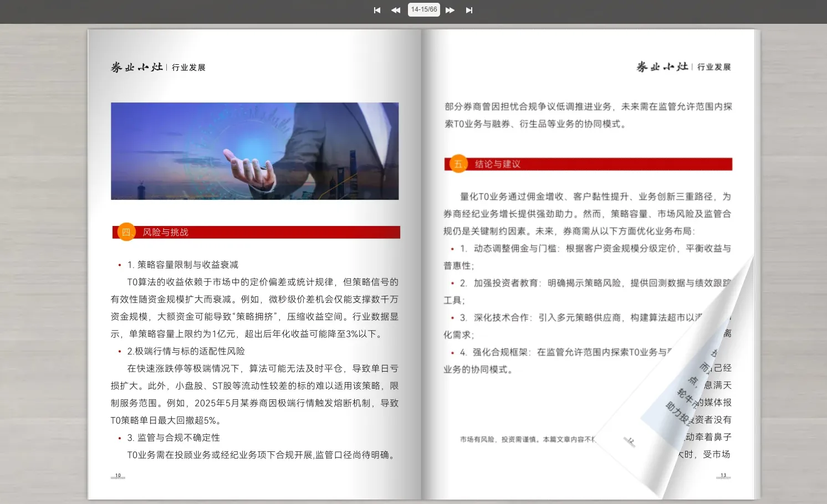This screenshot has width=827, height=504.
Task: Click the heading 2.极端行情与标的适配性风险
Action: coord(186,351)
